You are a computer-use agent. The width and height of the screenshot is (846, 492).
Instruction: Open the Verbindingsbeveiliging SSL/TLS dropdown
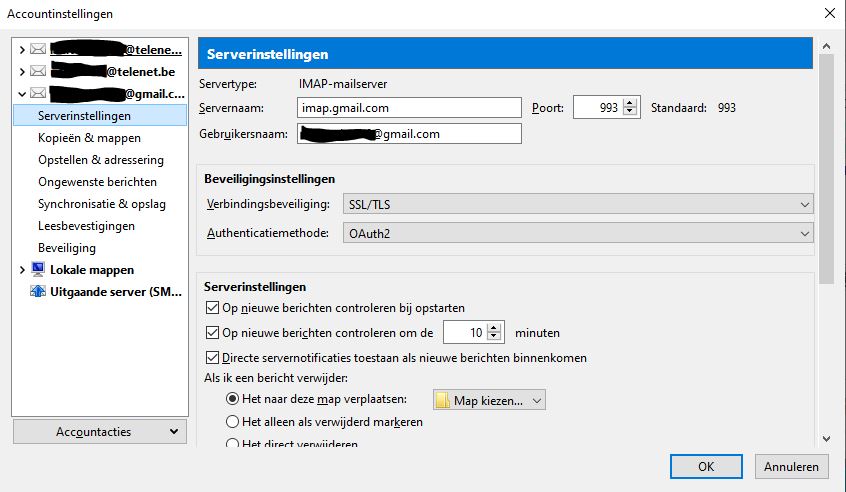click(x=578, y=204)
